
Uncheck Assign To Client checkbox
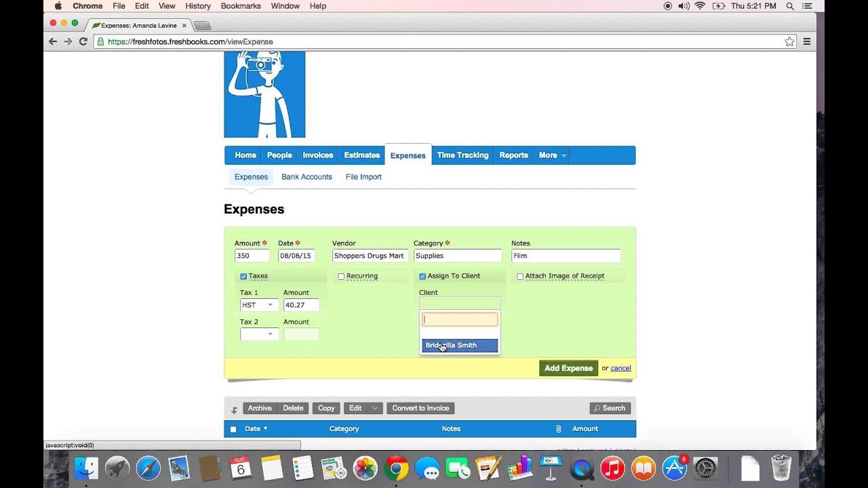[x=422, y=277]
